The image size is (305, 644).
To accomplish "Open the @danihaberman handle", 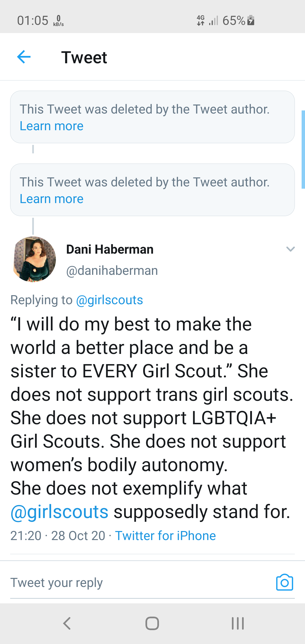I will coord(112,271).
